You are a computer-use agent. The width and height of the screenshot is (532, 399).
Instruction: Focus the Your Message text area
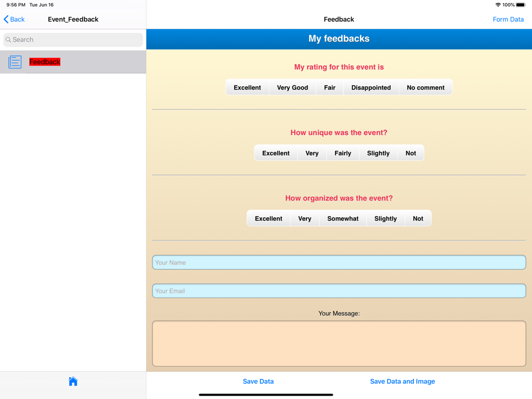click(339, 344)
